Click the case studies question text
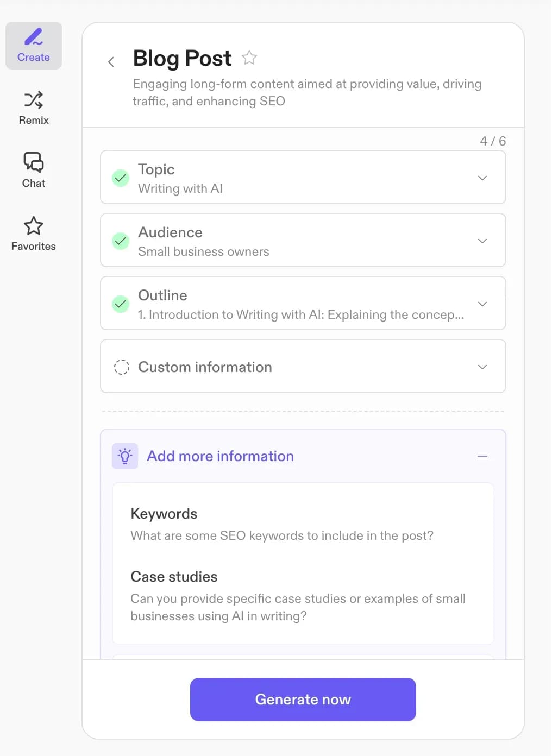 298,607
